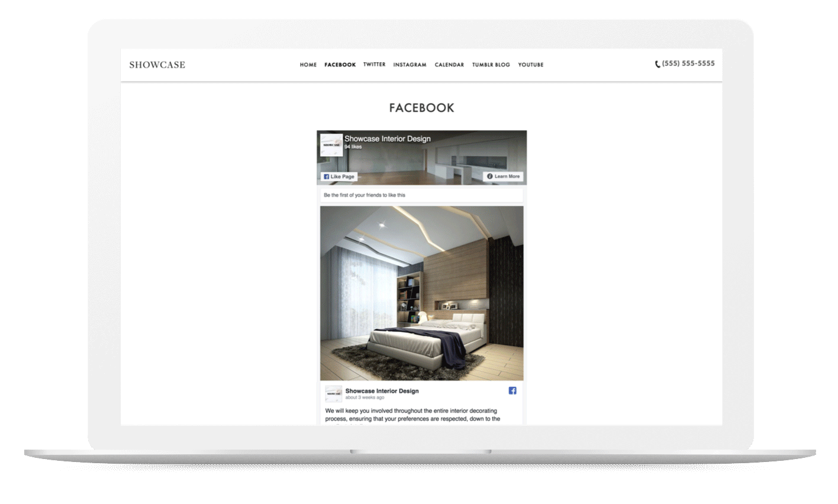Open the Home nav item

[308, 65]
